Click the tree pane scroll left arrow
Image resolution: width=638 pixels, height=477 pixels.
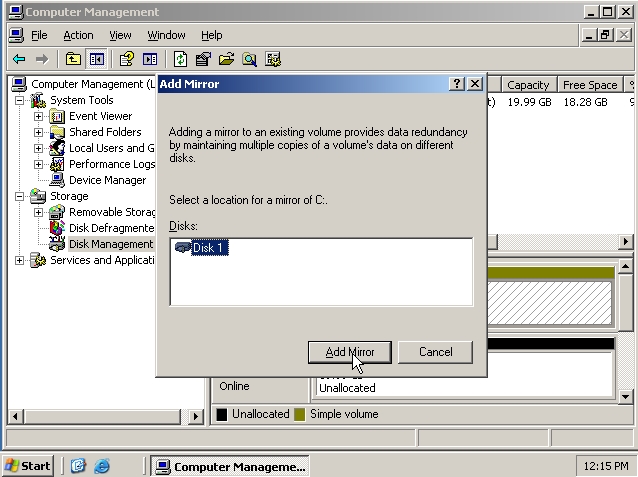point(15,416)
